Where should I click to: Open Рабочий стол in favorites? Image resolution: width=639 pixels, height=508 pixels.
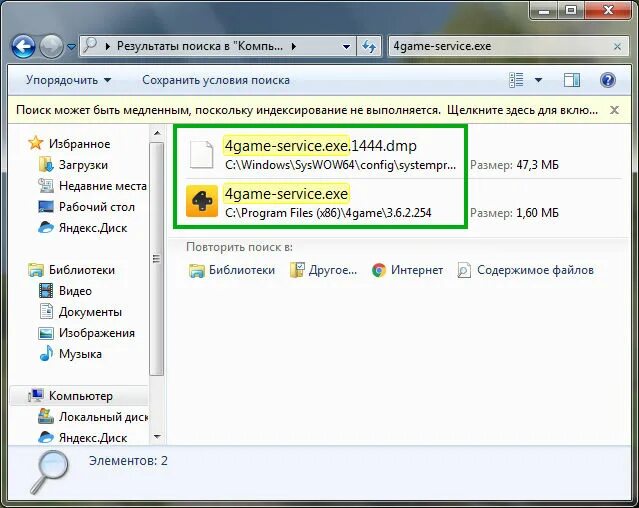[x=97, y=207]
